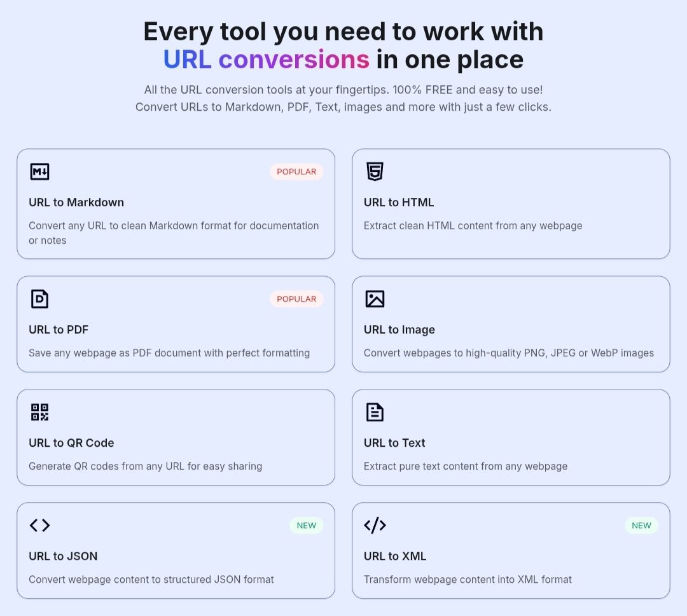
Task: Click the text file icon
Action: point(375,412)
